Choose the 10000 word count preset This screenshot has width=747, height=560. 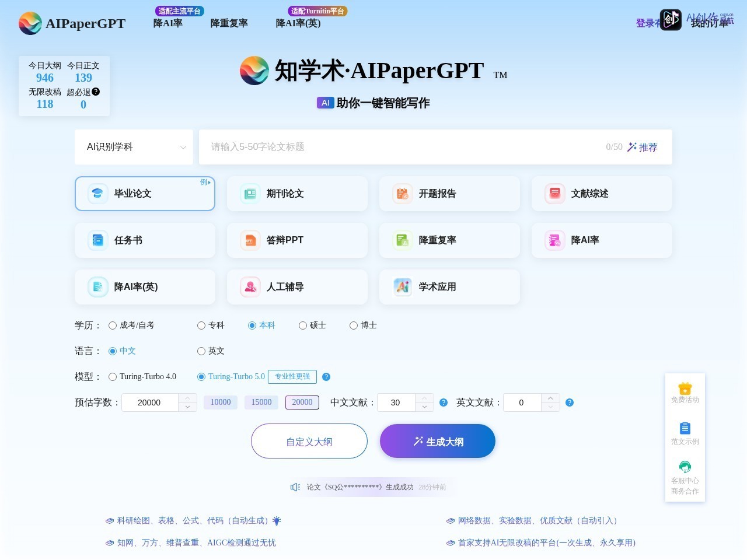click(221, 402)
